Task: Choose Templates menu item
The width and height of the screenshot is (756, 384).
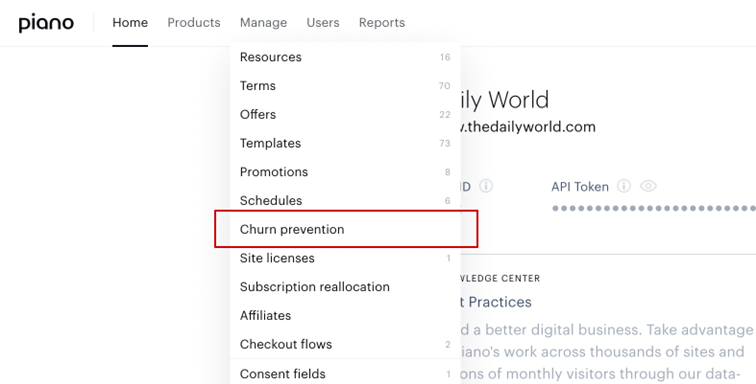Action: (345, 143)
